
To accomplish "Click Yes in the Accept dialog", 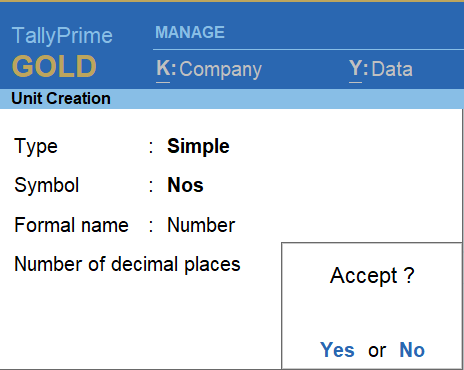I will click(337, 350).
